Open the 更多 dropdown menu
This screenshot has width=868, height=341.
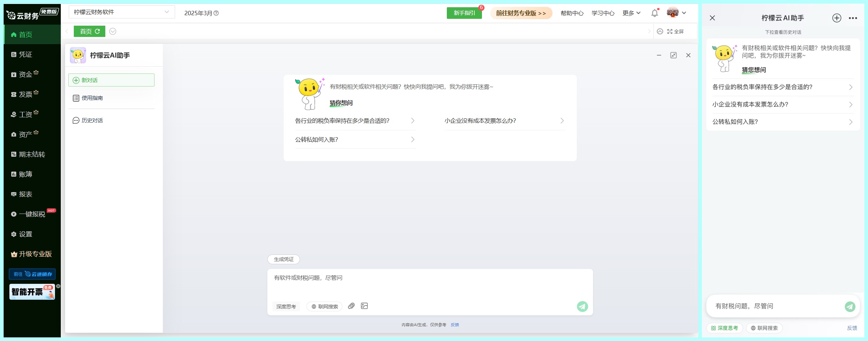click(x=631, y=13)
